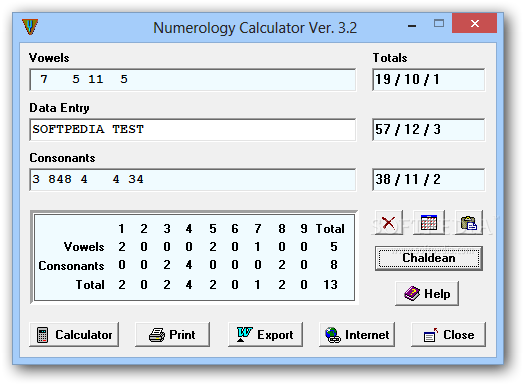Click the red X clear icon button
The width and height of the screenshot is (524, 385).
tap(389, 223)
